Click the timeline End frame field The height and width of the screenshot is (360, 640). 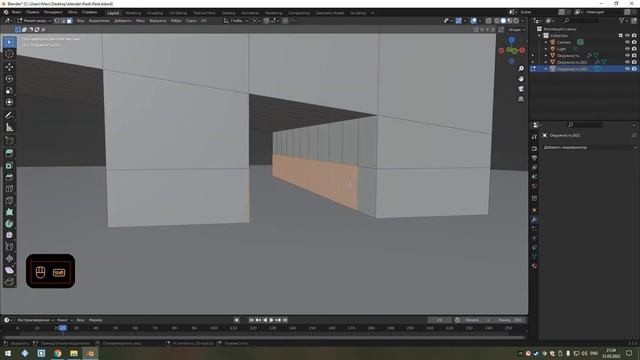tap(509, 320)
